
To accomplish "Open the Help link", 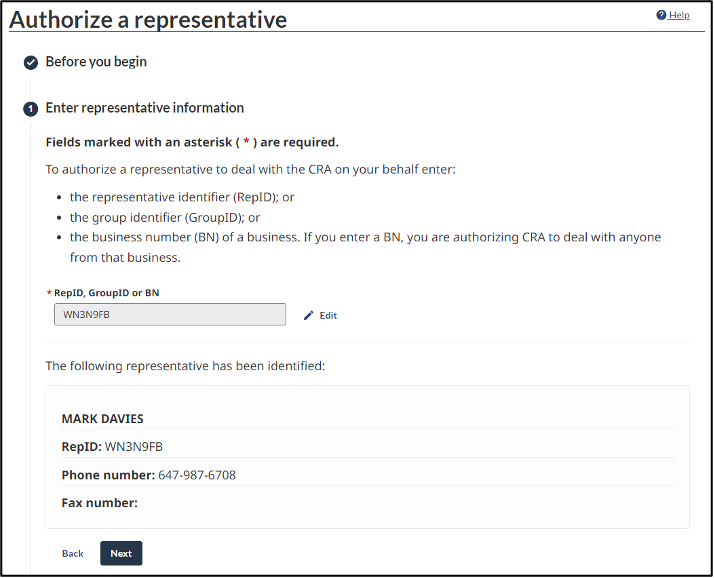I will pos(679,15).
